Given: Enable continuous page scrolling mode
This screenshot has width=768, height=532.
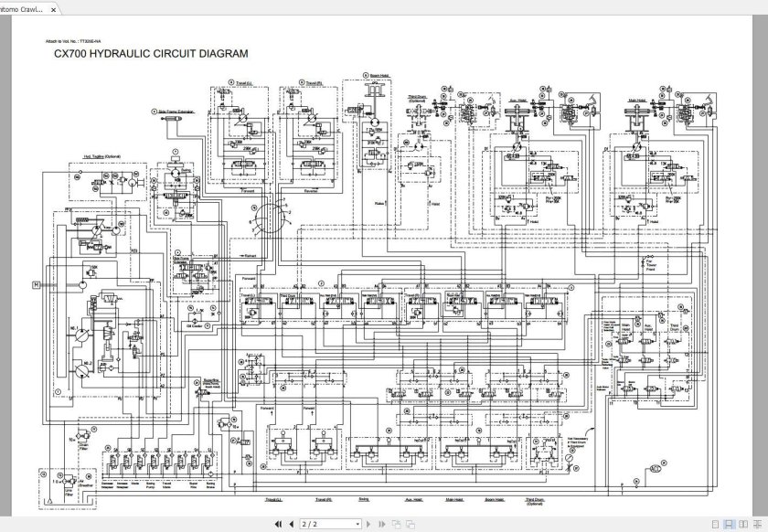Looking at the screenshot, I should click(729, 524).
